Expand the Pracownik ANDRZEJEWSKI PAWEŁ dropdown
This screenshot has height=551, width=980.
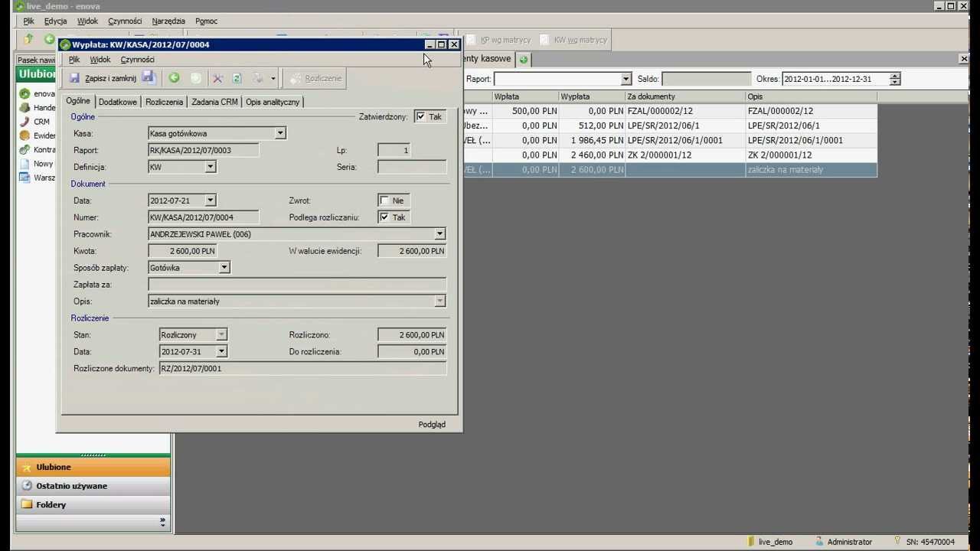439,234
